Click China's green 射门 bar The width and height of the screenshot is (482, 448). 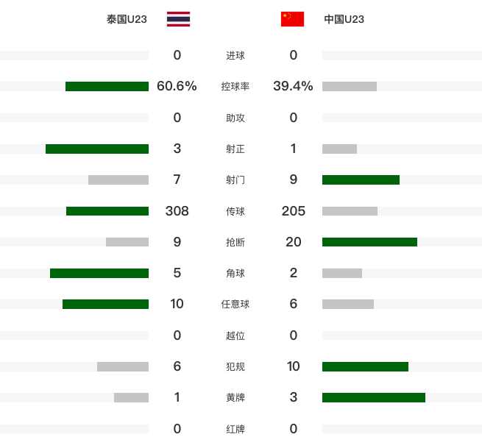[x=361, y=179]
